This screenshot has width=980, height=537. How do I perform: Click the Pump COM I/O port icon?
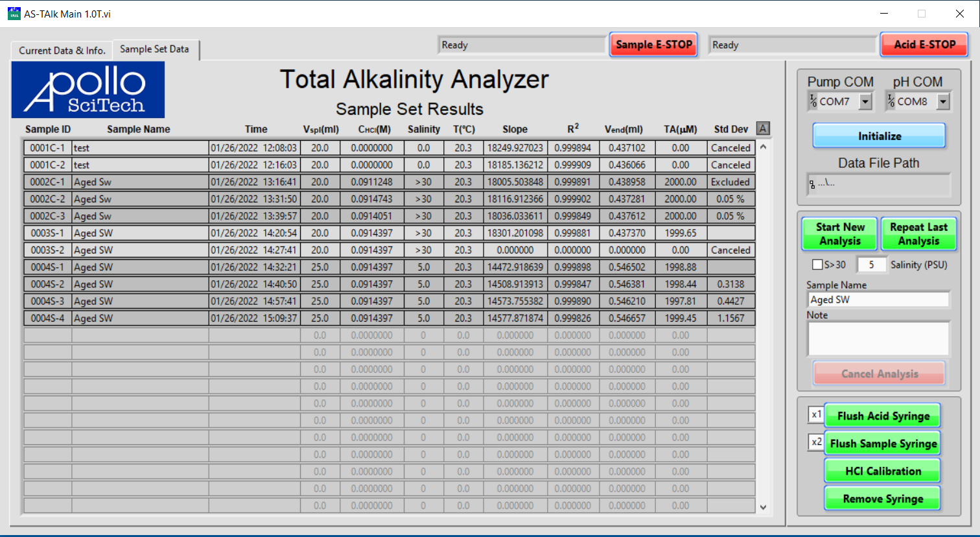point(813,101)
